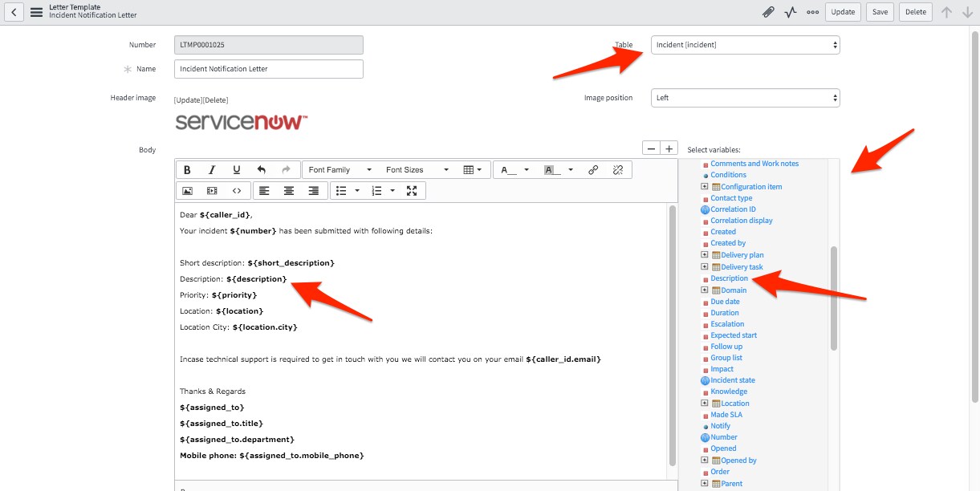Toggle fullscreen mode for the editor

point(412,191)
